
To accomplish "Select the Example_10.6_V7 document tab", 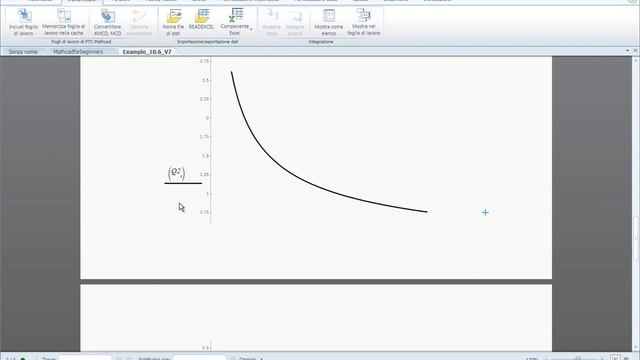I will coord(147,52).
